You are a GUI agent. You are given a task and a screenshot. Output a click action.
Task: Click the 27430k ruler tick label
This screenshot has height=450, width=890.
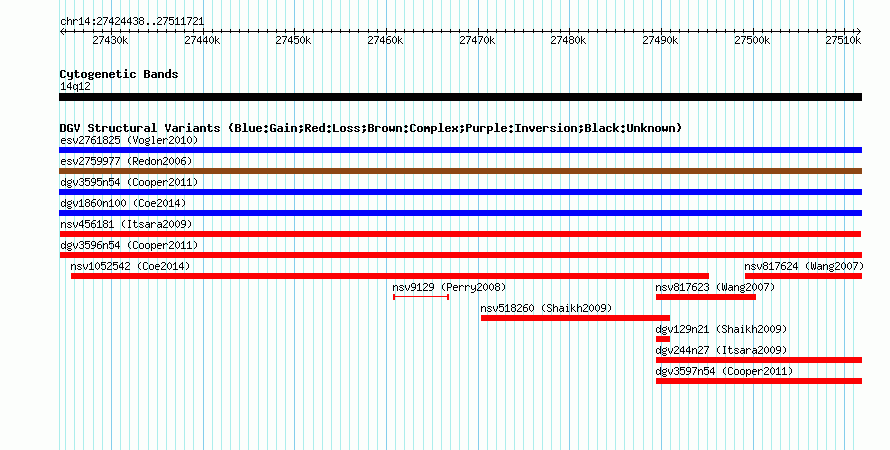110,40
